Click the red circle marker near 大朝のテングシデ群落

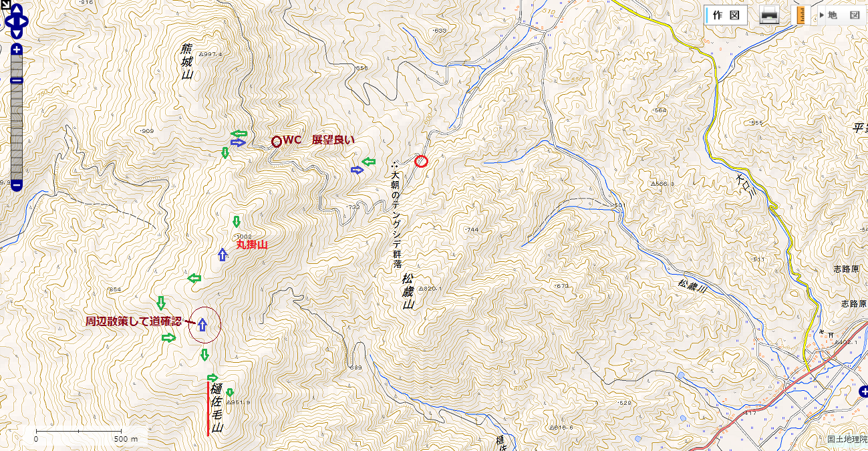[421, 161]
